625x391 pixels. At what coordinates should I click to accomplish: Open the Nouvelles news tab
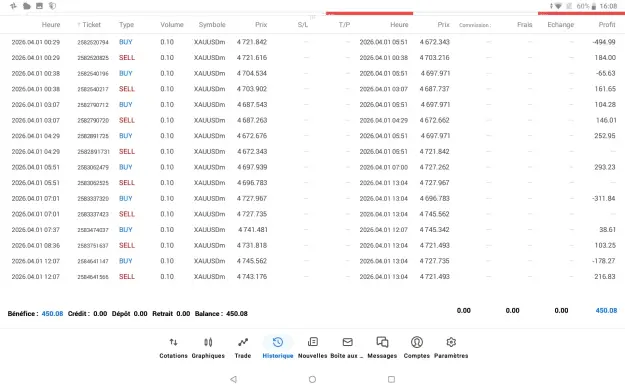click(312, 348)
